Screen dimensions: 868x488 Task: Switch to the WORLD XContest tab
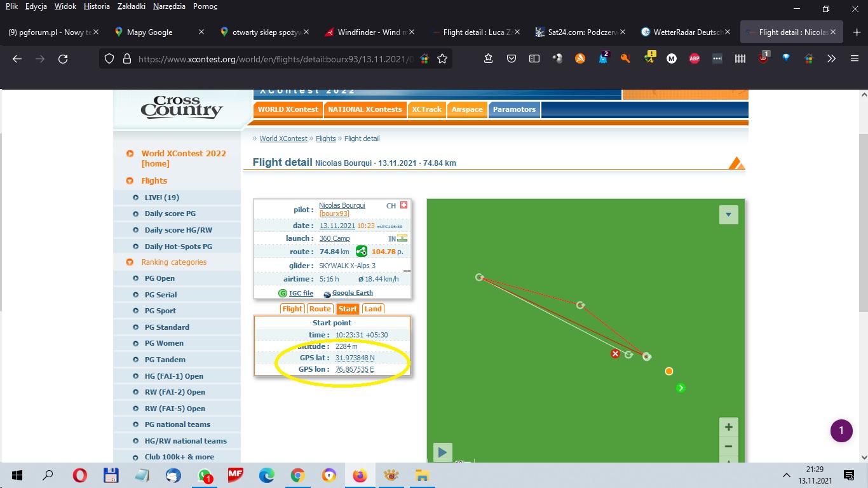[x=288, y=109]
